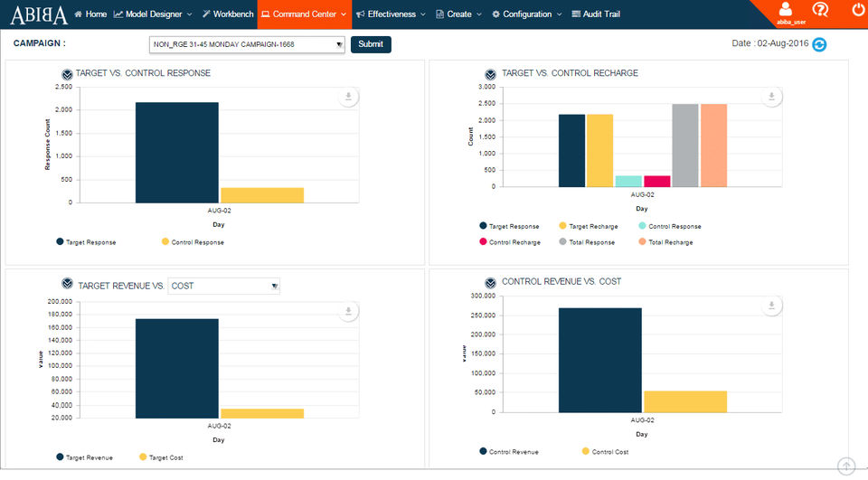Toggle Control Response legend in recharge chart
868x480 pixels.
pyautogui.click(x=670, y=226)
